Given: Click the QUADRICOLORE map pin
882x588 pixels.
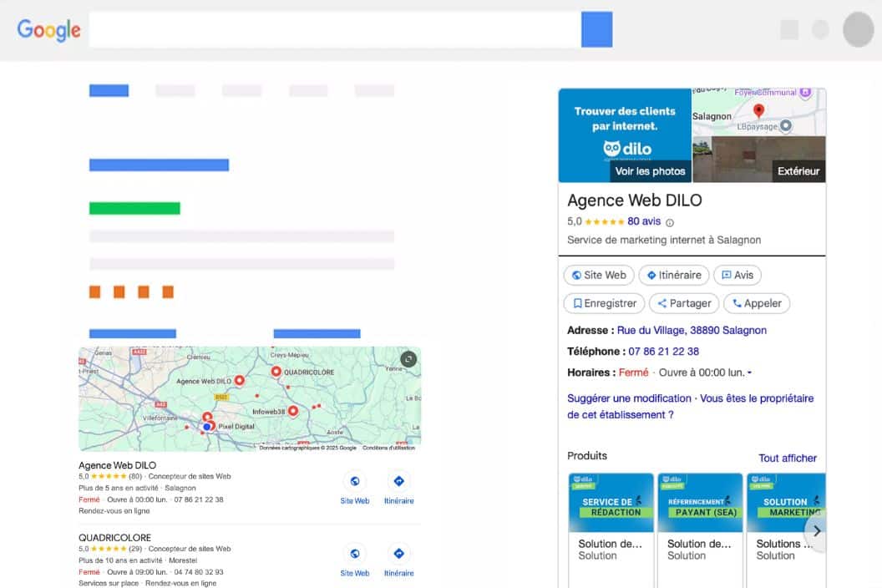Looking at the screenshot, I should (276, 372).
